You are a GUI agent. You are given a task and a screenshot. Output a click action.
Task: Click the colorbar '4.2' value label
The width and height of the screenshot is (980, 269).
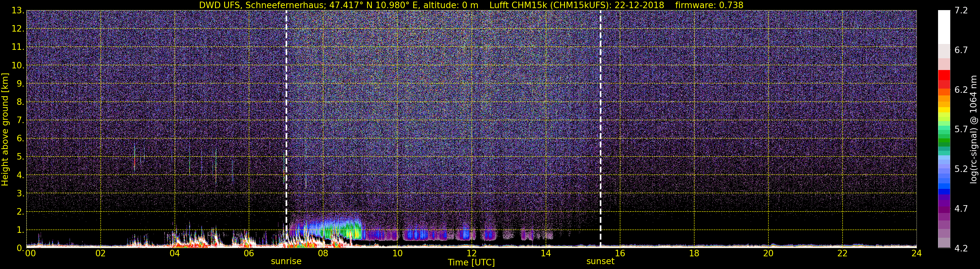pyautogui.click(x=961, y=248)
